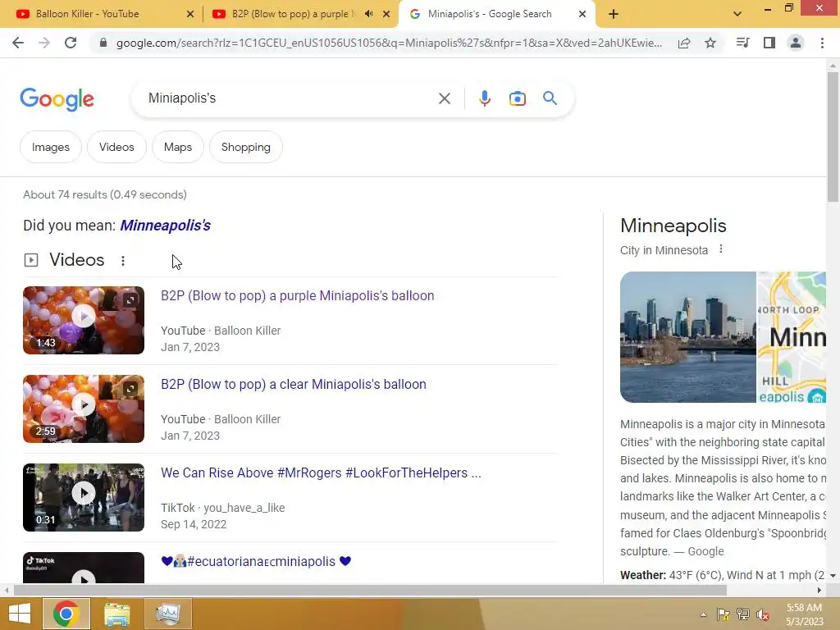The image size is (840, 630).
Task: Switch to the Balloon Killer - YouTube tab
Action: point(87,14)
